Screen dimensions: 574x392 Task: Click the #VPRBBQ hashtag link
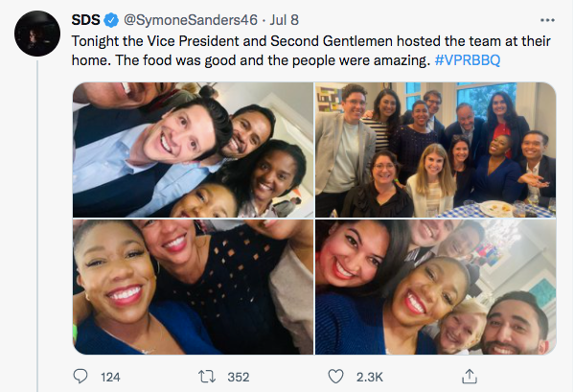click(x=468, y=60)
